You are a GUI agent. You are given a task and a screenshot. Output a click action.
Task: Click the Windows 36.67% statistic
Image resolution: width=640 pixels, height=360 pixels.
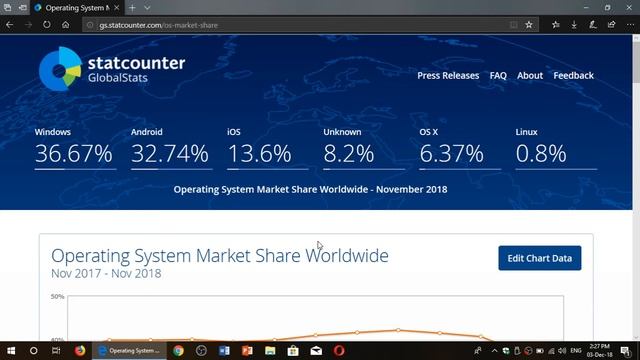tap(75, 149)
